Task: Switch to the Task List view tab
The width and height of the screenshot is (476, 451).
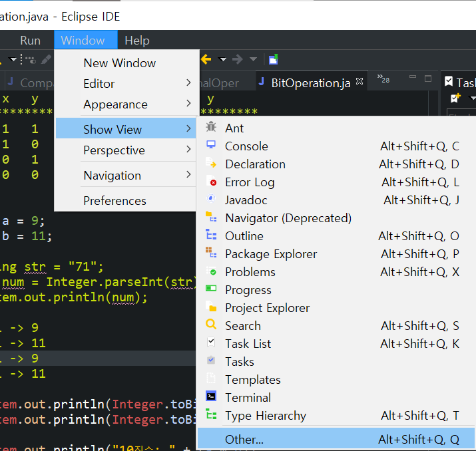Action: pyautogui.click(x=459, y=82)
